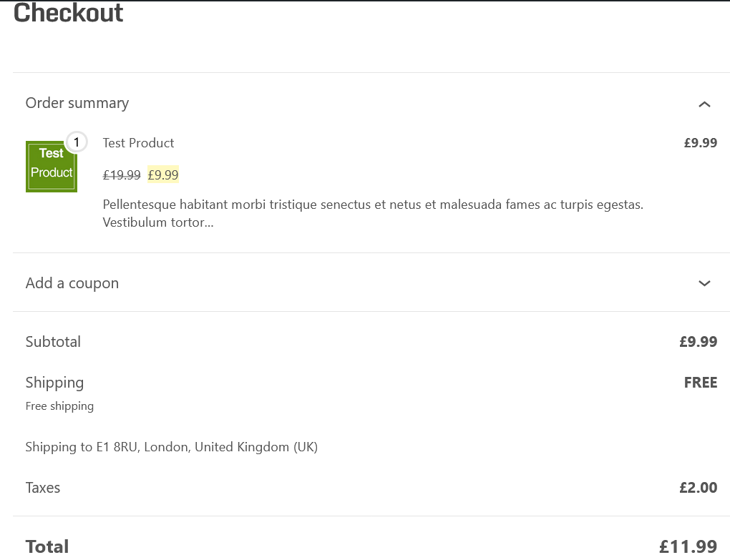Click the Order summary heading text

pyautogui.click(x=77, y=103)
